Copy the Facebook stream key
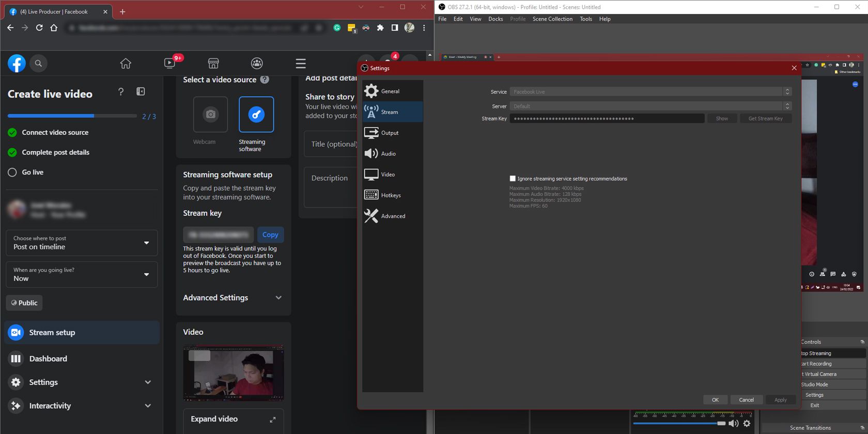 coord(270,235)
